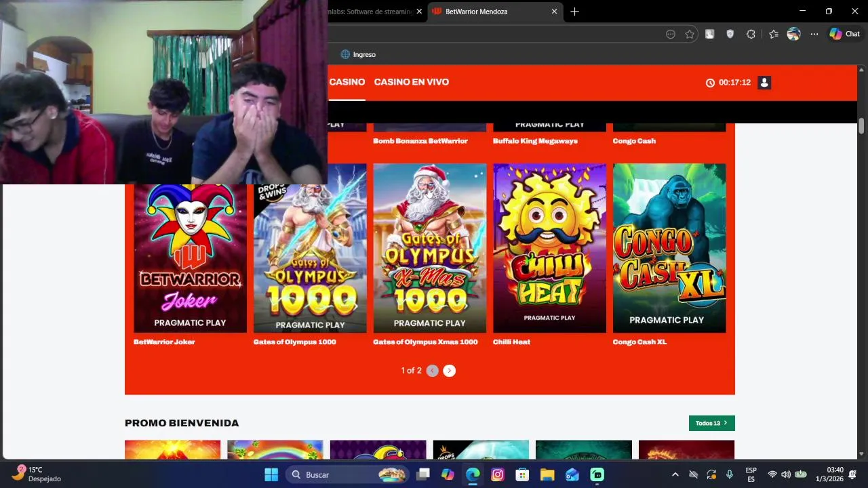Open Task View on the taskbar
This screenshot has width=868, height=488.
(x=423, y=475)
